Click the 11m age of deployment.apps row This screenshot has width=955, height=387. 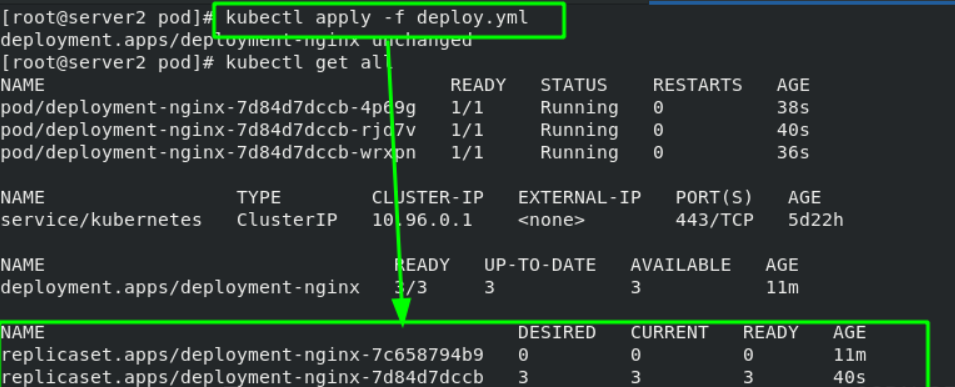tap(782, 288)
